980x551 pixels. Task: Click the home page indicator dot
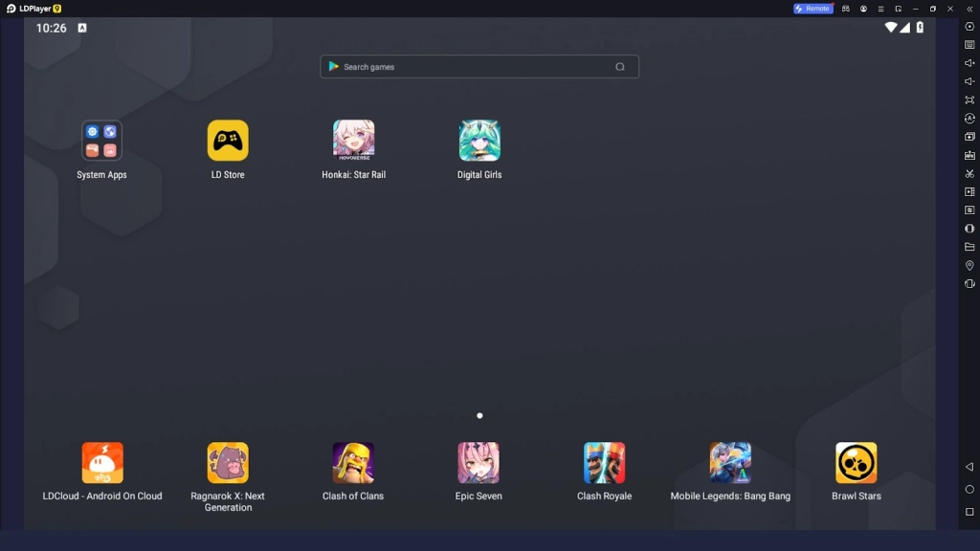(x=479, y=415)
